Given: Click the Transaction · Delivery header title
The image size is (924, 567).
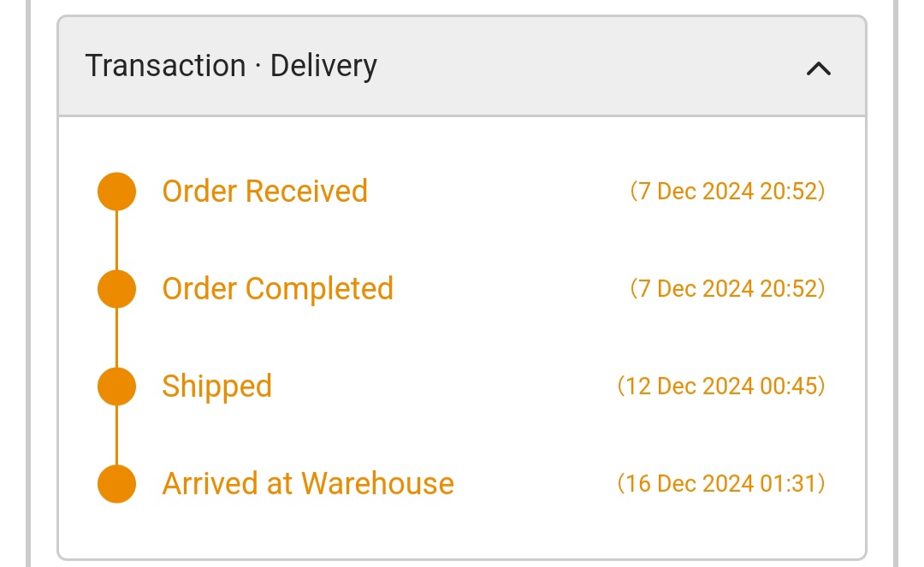Looking at the screenshot, I should tap(231, 67).
